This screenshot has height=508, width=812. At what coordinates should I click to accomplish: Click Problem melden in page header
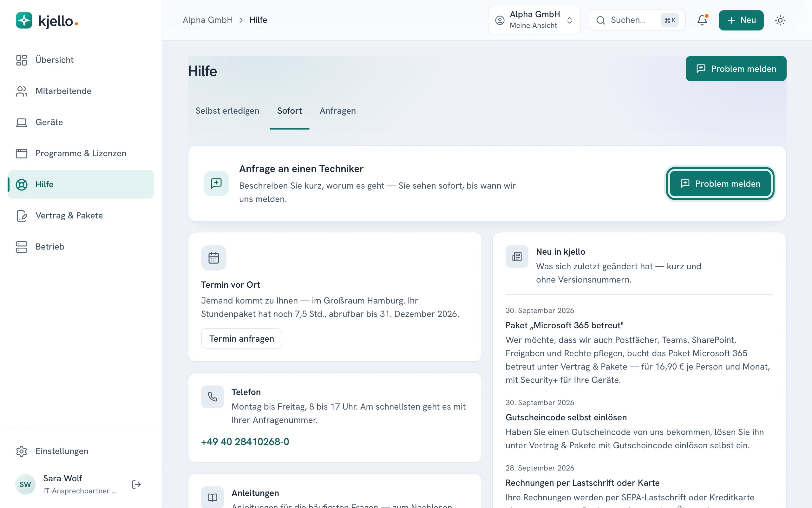tap(736, 69)
